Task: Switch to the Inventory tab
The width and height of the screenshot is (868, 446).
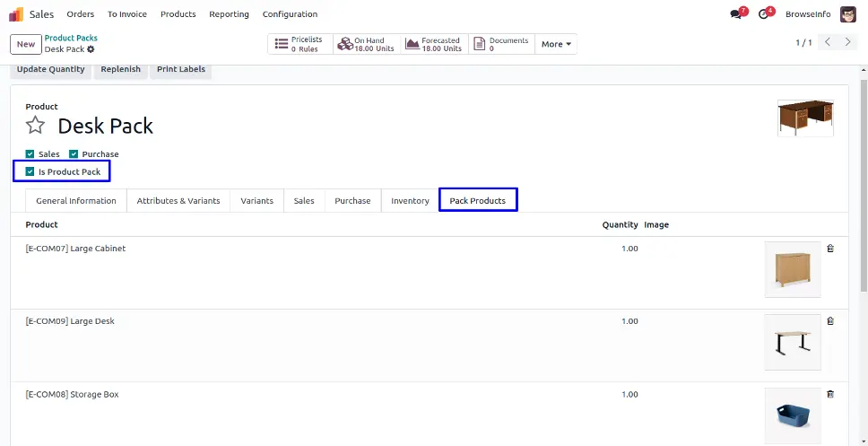Action: tap(410, 201)
